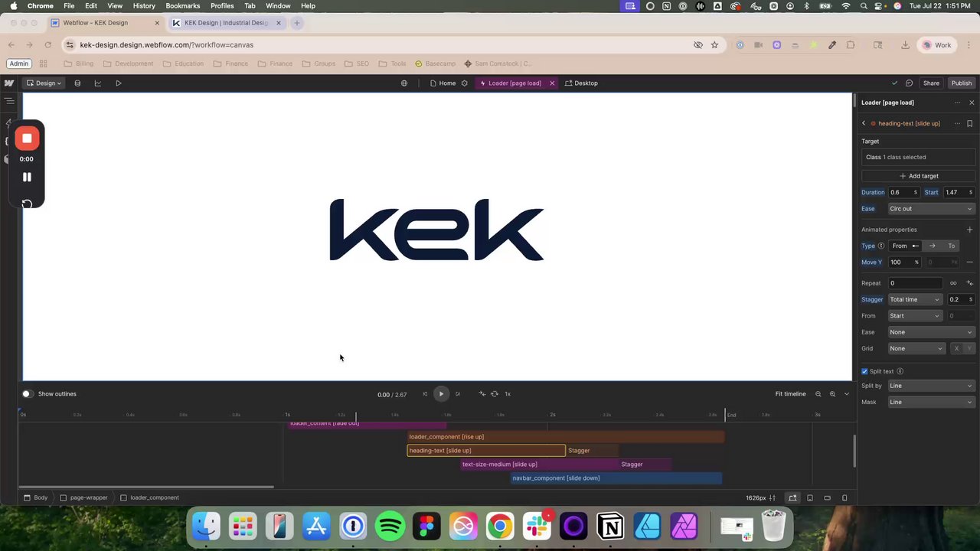The height and width of the screenshot is (551, 980).
Task: Click the checkmark status icon
Action: pos(894,83)
